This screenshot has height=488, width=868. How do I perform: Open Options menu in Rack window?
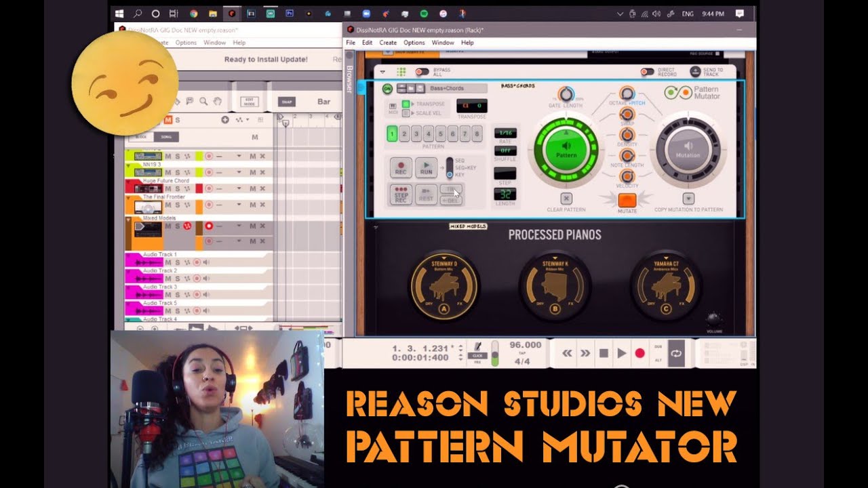point(414,43)
